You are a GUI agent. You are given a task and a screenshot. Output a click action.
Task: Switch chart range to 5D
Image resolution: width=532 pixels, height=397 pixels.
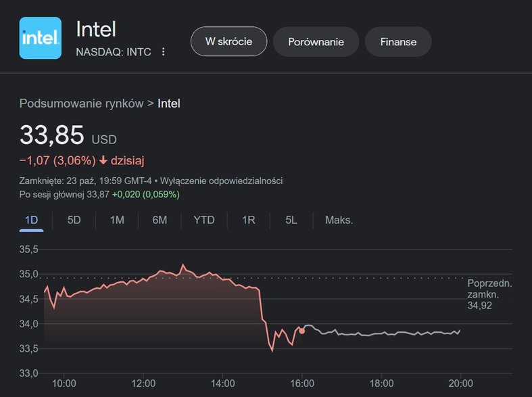point(74,220)
